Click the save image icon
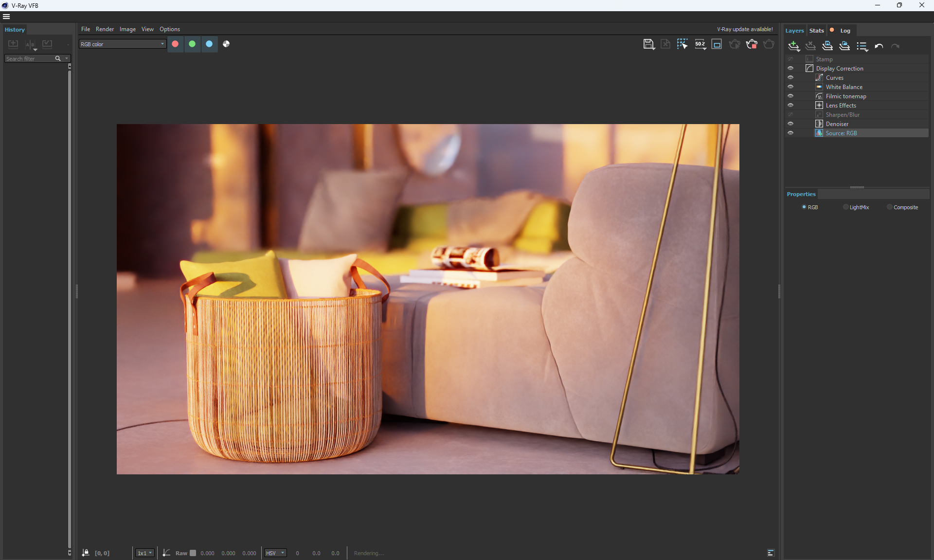 648,44
